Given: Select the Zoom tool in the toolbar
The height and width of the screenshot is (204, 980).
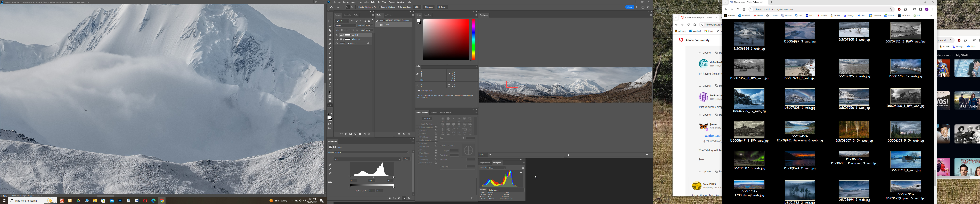Looking at the screenshot, I should (x=330, y=106).
